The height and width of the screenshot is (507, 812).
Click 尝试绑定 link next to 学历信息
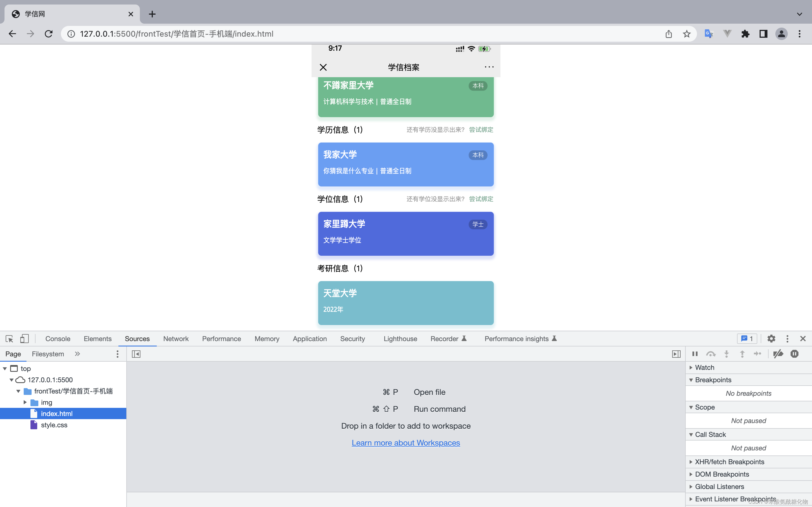pyautogui.click(x=481, y=130)
